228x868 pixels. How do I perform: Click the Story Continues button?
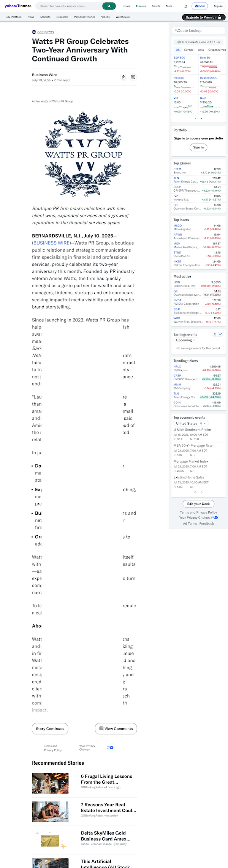coord(49,729)
